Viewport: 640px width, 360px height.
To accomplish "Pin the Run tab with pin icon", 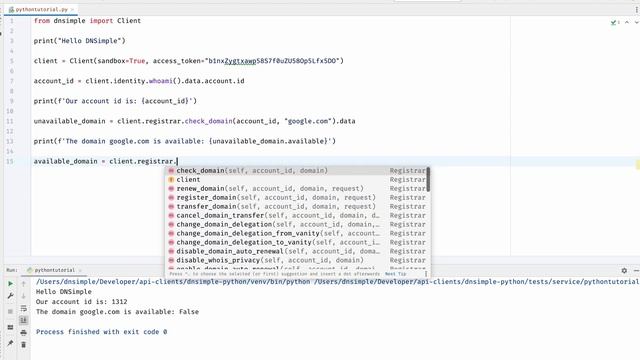I will (x=11, y=343).
